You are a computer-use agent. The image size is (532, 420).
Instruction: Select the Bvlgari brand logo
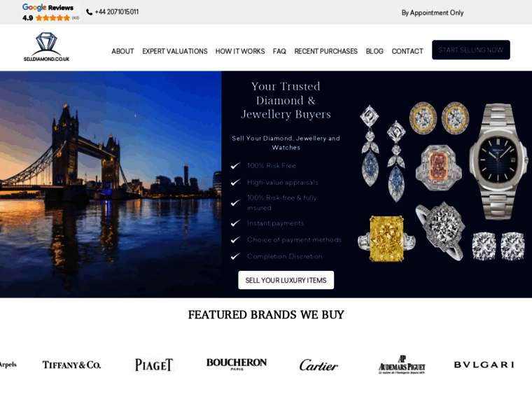pyautogui.click(x=484, y=365)
